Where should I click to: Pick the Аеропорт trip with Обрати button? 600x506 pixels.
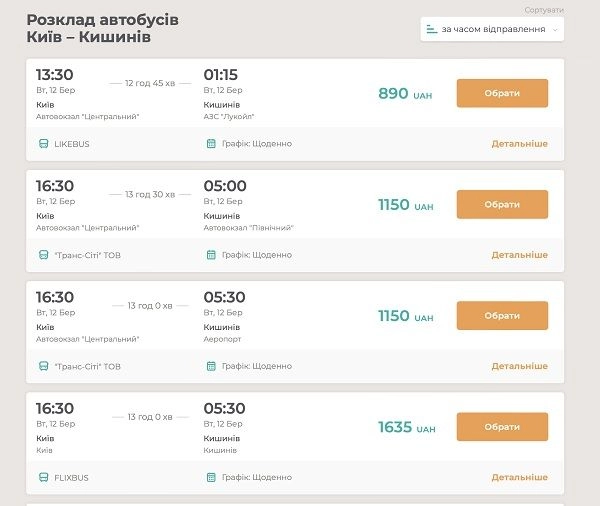pyautogui.click(x=502, y=316)
